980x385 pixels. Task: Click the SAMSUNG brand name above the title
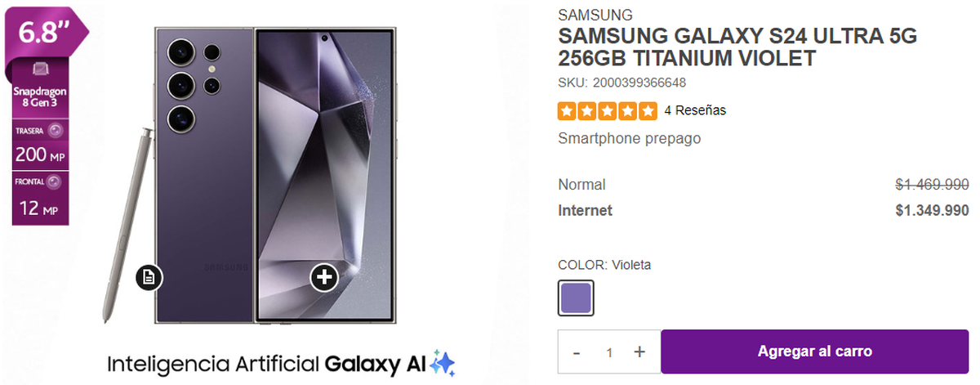pyautogui.click(x=595, y=15)
